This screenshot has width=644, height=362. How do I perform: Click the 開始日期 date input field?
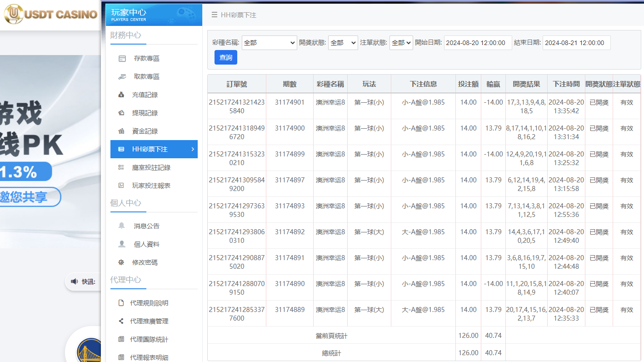(477, 42)
